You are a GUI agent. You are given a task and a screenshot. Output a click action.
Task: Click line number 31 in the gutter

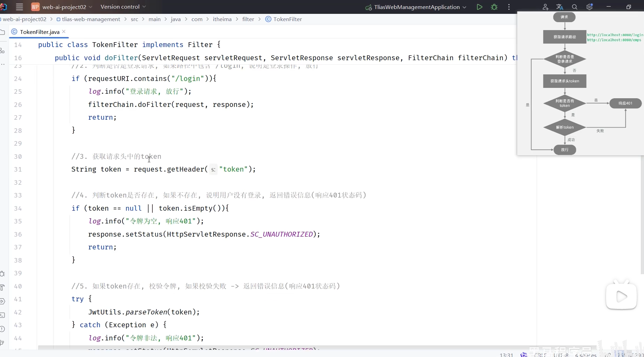pyautogui.click(x=18, y=170)
